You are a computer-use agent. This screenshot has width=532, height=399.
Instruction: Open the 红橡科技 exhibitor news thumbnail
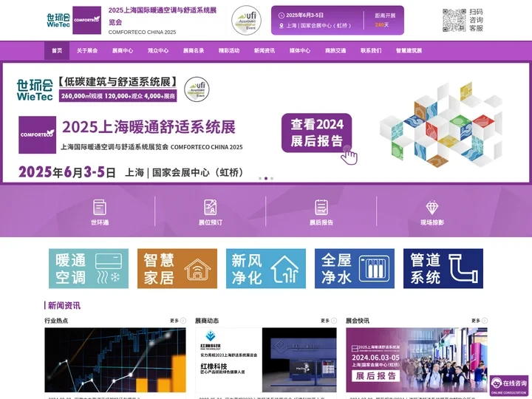click(266, 360)
